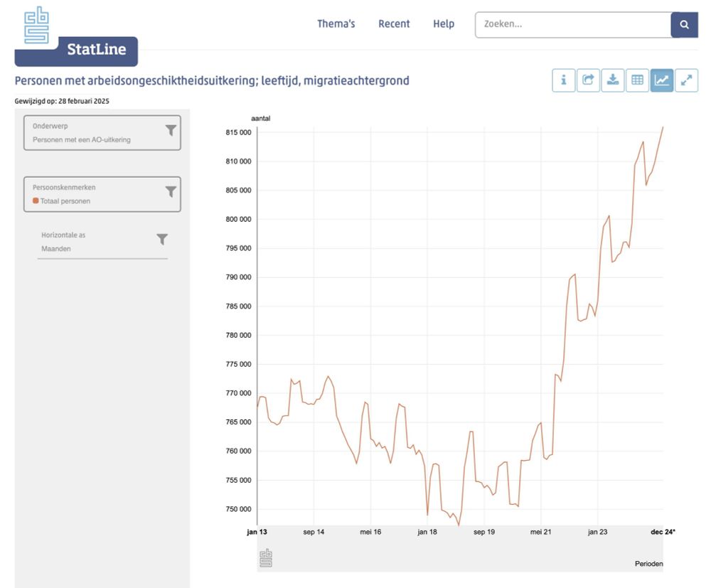Click the 'jan 18' x-axis label
This screenshot has width=711, height=588.
[427, 532]
